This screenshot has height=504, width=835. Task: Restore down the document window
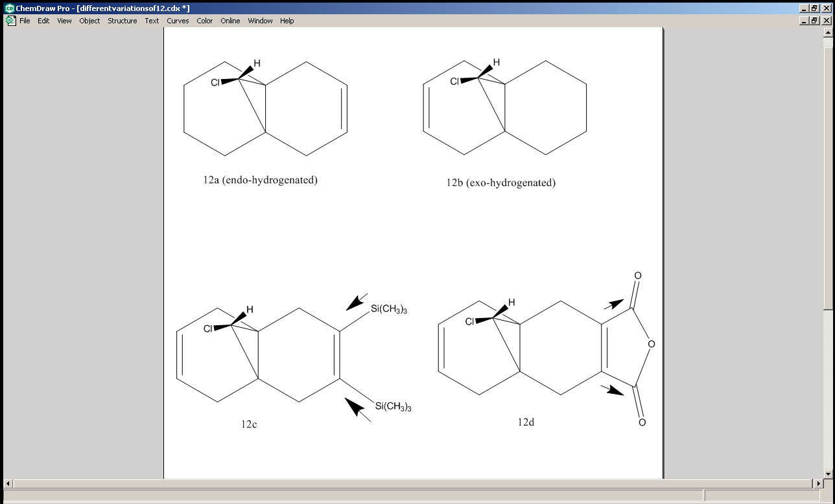[815, 21]
